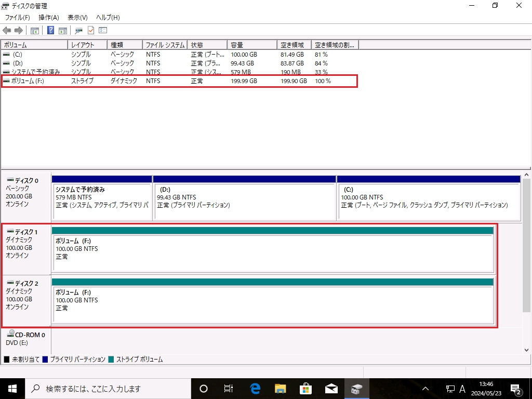
Task: Select ボリューム (F:) block on Disk 2
Action: (273, 301)
